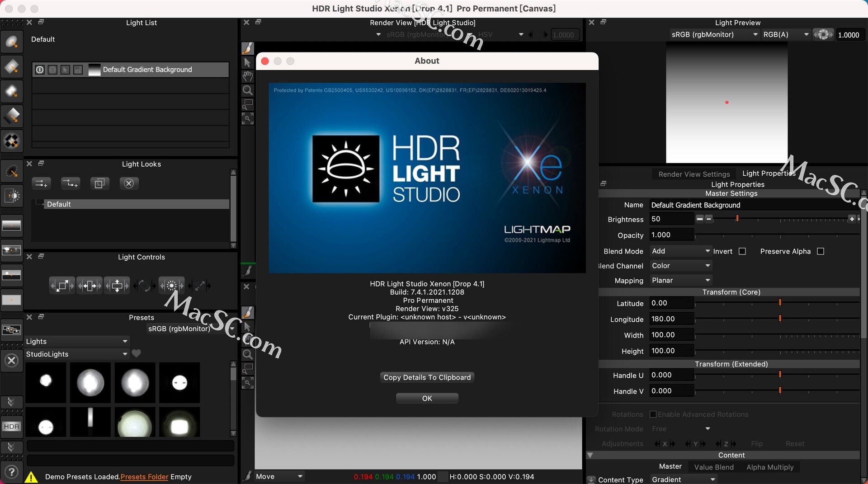Screen dimensions: 868x484
Task: Select the light paint brush tool
Action: coord(248,48)
